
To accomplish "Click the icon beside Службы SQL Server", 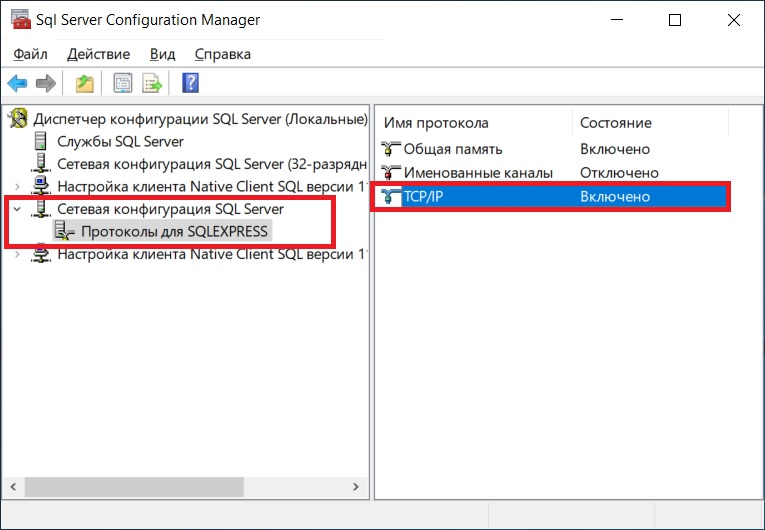I will tap(41, 141).
